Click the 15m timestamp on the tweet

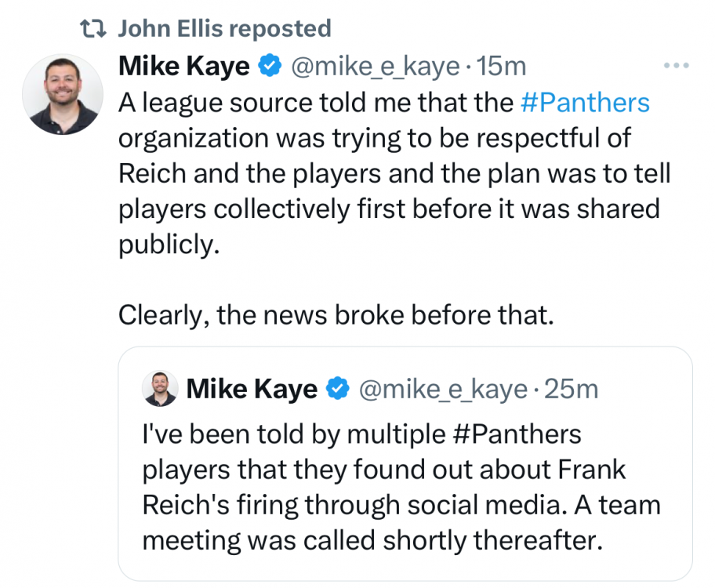pyautogui.click(x=502, y=67)
